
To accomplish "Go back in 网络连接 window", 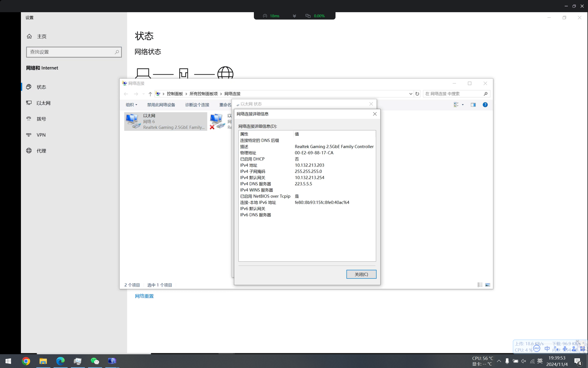I will click(126, 94).
